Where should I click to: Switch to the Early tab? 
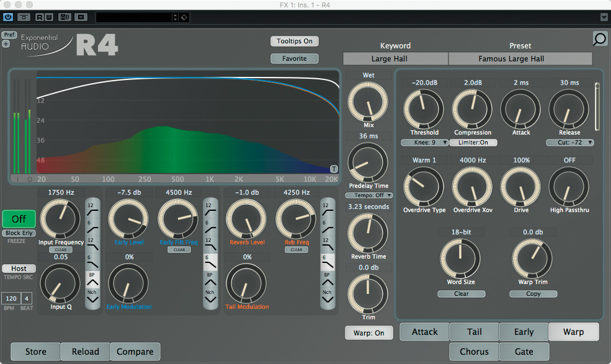pyautogui.click(x=524, y=332)
